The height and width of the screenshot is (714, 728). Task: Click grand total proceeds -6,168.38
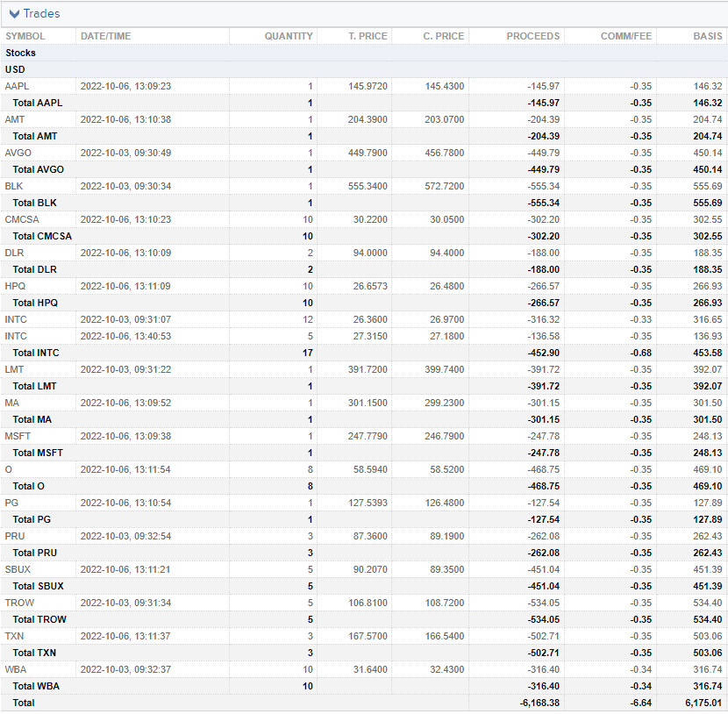coord(539,704)
